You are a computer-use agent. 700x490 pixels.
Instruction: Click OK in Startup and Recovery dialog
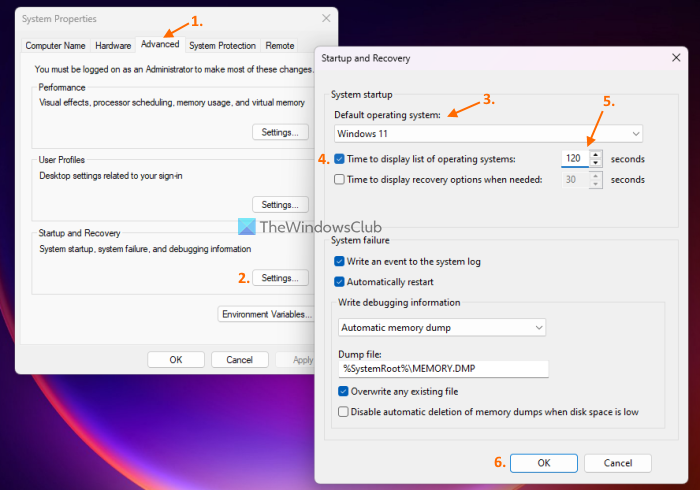coord(544,463)
